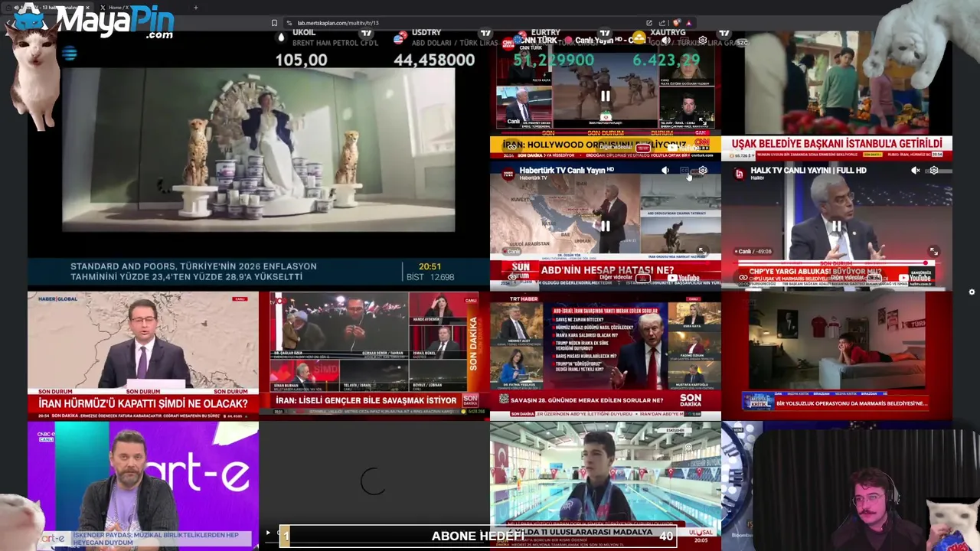Viewport: 980px width, 551px height.
Task: Open YouTube logo on Halk TV player
Action: pos(915,278)
